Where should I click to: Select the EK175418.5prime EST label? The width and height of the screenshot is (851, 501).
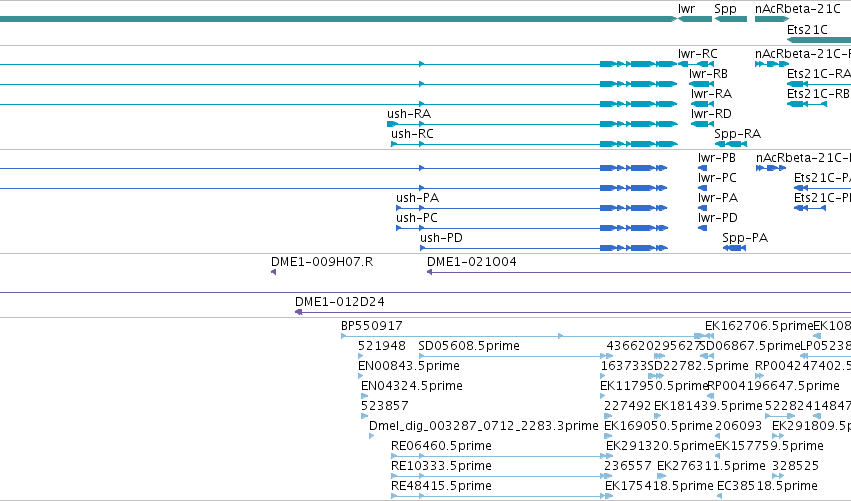[x=659, y=486]
